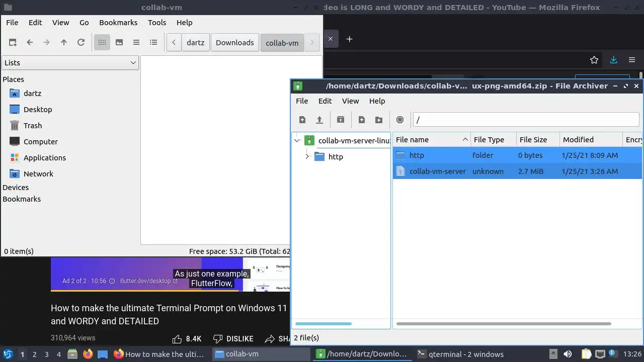The width and height of the screenshot is (644, 362).
Task: Switch to desktop 2
Action: point(34,354)
